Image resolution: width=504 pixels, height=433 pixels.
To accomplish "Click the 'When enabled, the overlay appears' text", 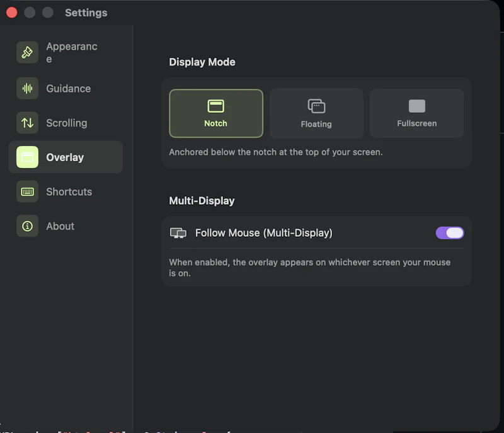I will [x=310, y=267].
